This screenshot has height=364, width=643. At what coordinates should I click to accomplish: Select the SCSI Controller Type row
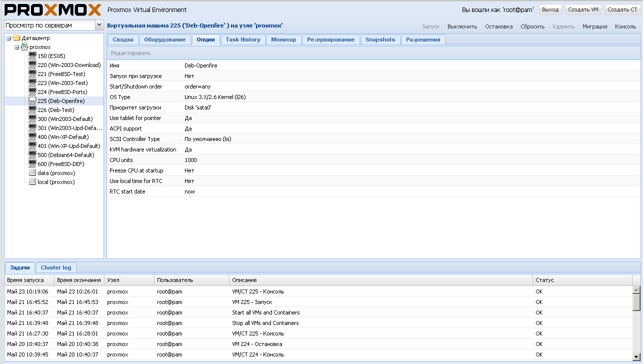(373, 139)
